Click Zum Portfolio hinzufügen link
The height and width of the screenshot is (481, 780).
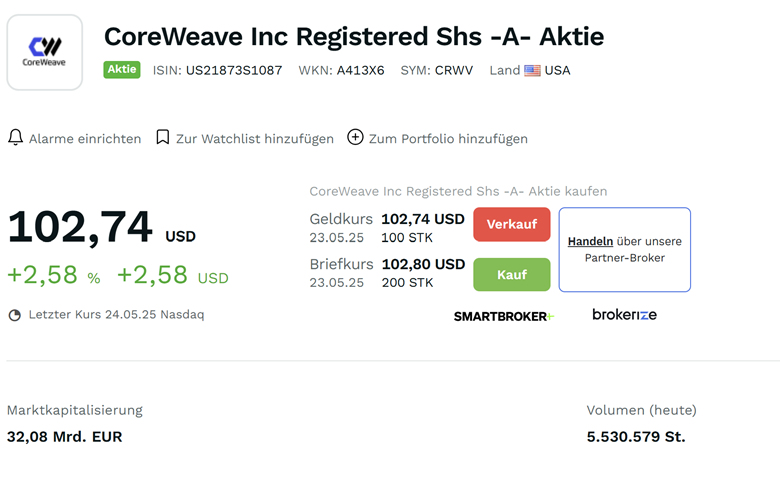coord(448,139)
